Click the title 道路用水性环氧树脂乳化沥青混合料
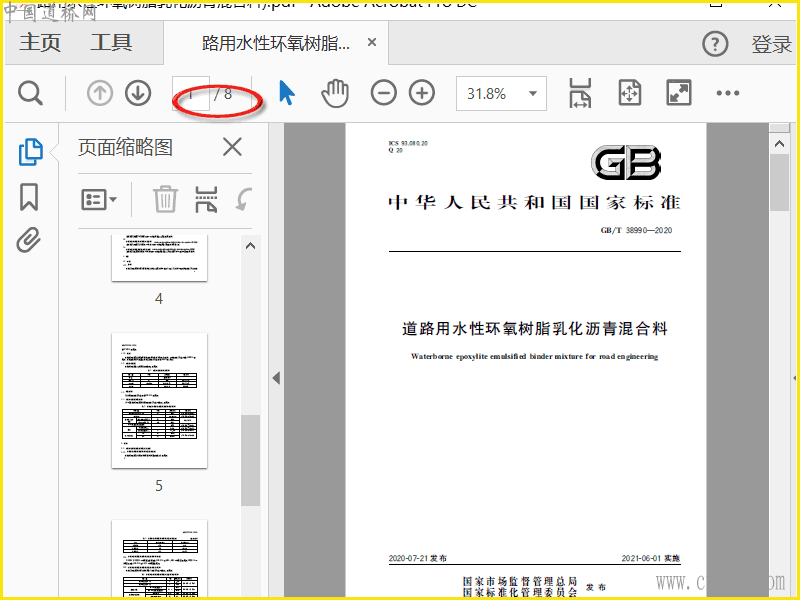Screen dimensions: 800x600 click(535, 329)
